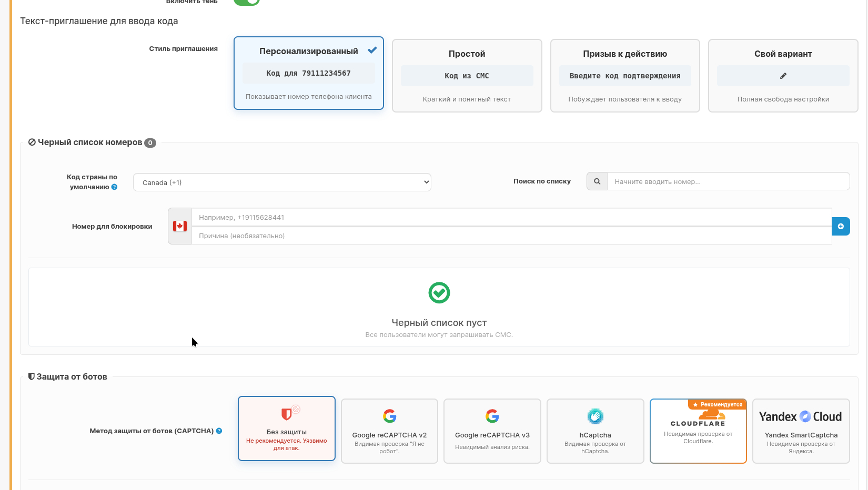This screenshot has height=490, width=868.
Task: Choose the Simple invitation style
Action: click(467, 76)
